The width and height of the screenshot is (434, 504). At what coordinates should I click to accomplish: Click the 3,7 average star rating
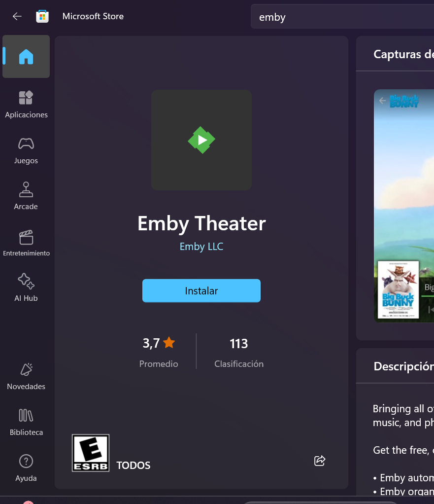click(159, 343)
